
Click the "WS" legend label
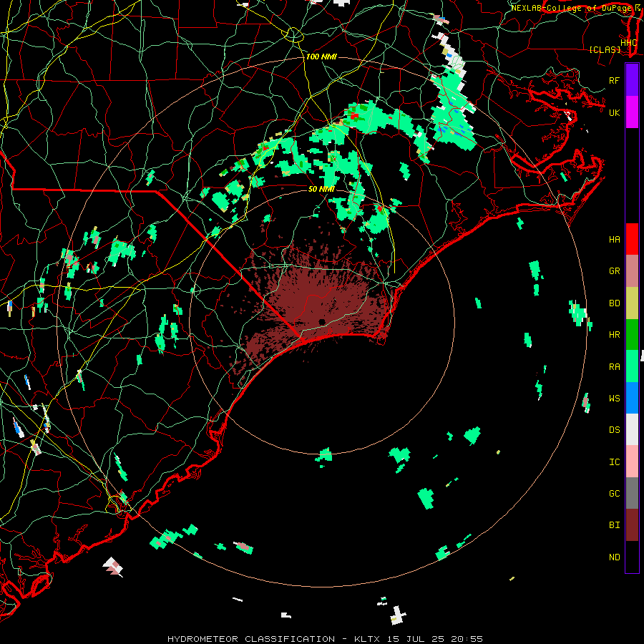(615, 398)
